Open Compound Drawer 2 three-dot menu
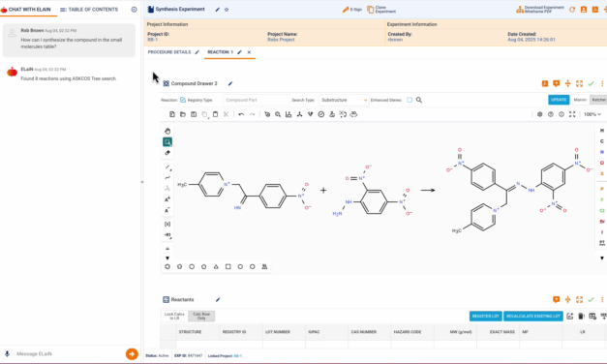 coord(602,83)
